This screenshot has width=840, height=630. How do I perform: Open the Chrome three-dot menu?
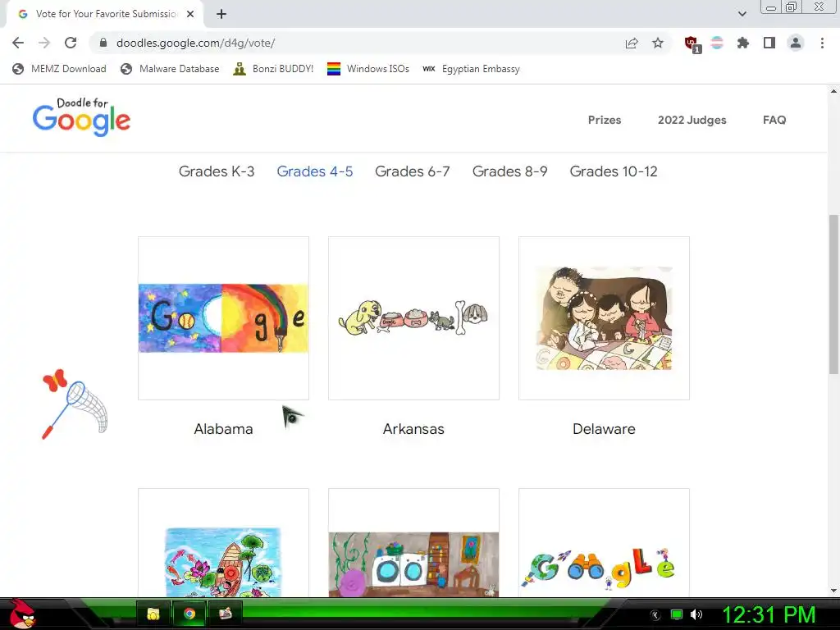pyautogui.click(x=822, y=43)
